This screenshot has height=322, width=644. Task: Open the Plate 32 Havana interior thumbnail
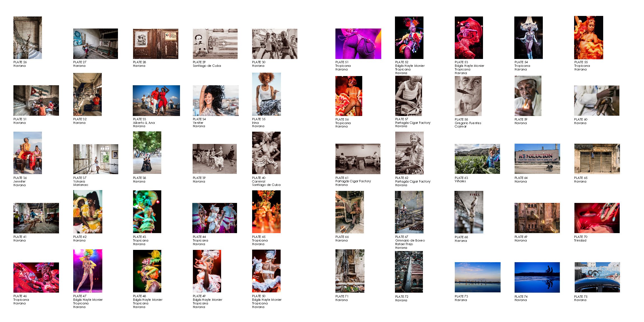click(87, 94)
